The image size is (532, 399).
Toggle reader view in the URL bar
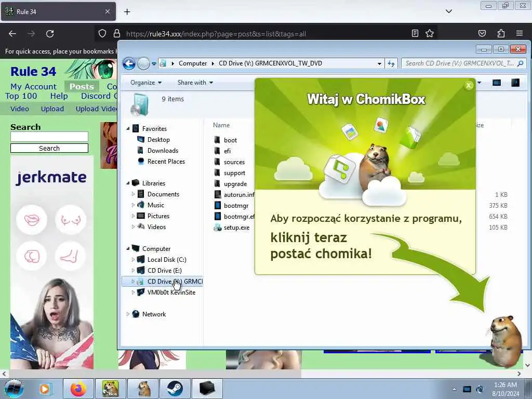(415, 33)
